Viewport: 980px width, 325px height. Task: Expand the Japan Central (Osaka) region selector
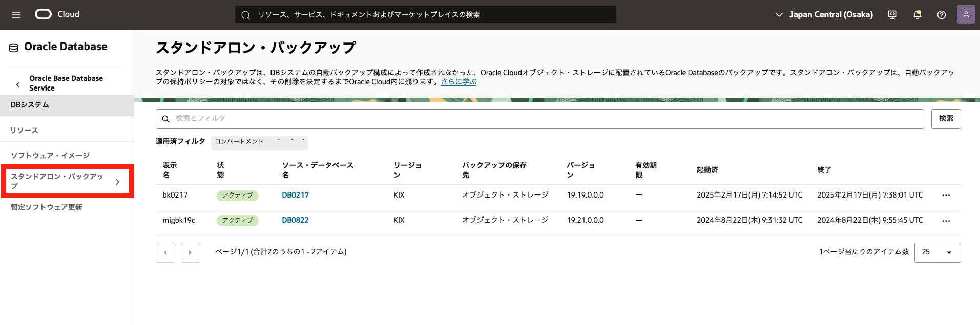pos(824,15)
